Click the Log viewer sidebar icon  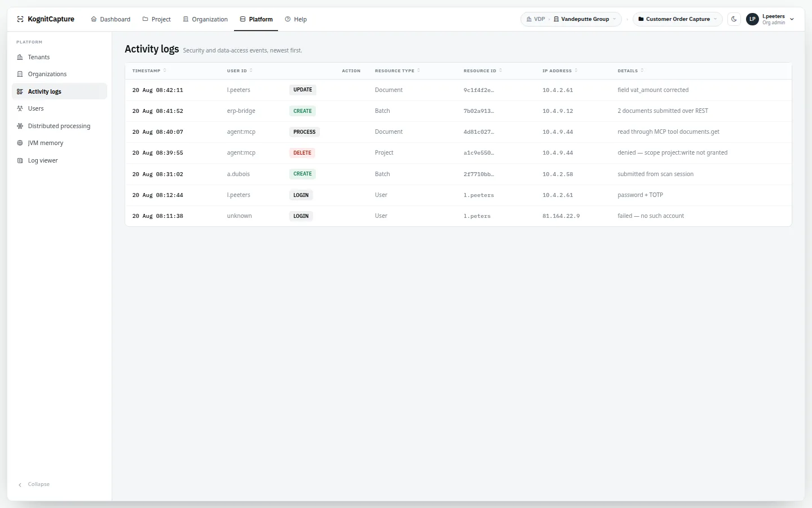[20, 160]
